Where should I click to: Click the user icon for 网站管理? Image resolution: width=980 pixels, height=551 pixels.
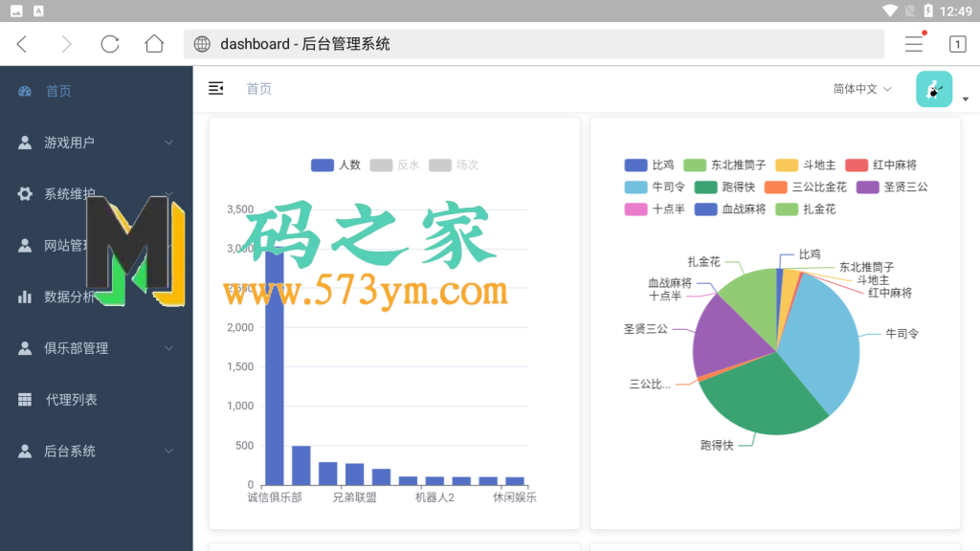point(25,245)
